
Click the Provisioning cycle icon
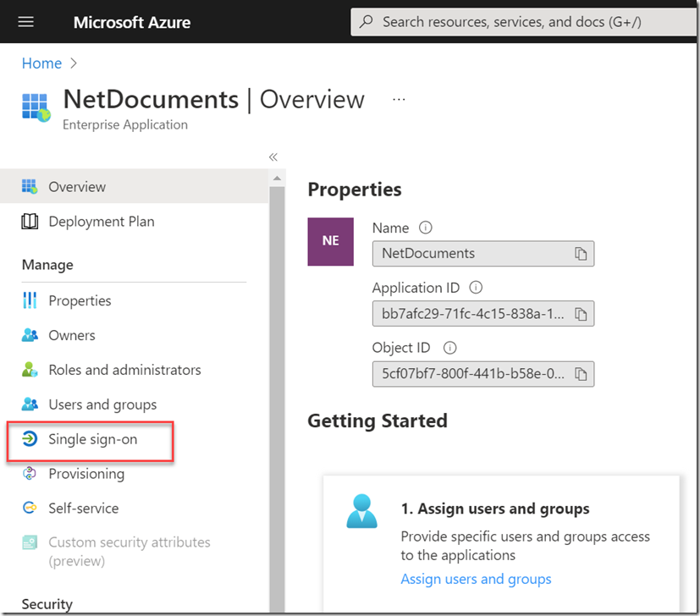[x=30, y=473]
